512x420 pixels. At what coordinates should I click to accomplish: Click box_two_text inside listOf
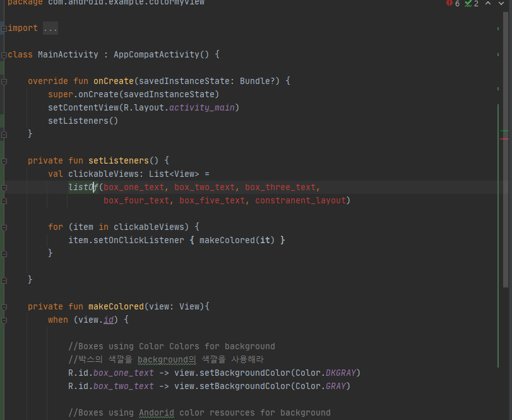[x=205, y=187]
